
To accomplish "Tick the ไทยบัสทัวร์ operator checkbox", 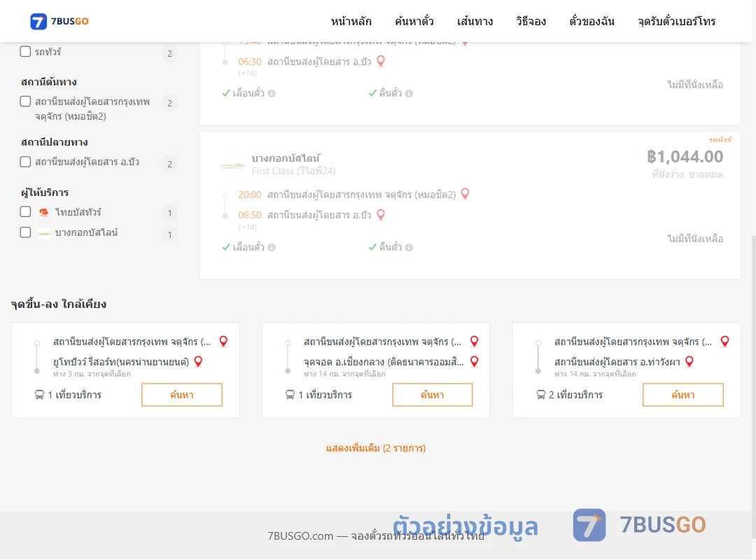I will 26,211.
